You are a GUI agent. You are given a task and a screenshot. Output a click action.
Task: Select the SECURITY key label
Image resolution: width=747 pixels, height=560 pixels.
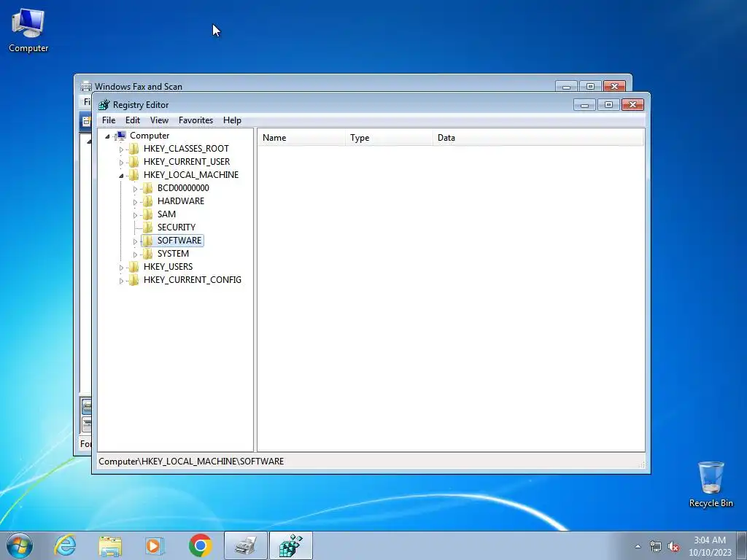177,227
